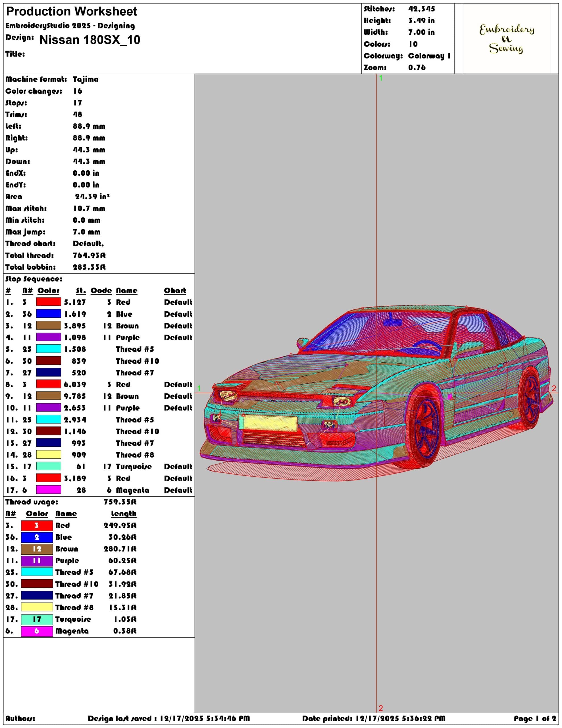Click the name 'Turquoise' in stop row 15
Screen dimensions: 562x728
click(134, 466)
